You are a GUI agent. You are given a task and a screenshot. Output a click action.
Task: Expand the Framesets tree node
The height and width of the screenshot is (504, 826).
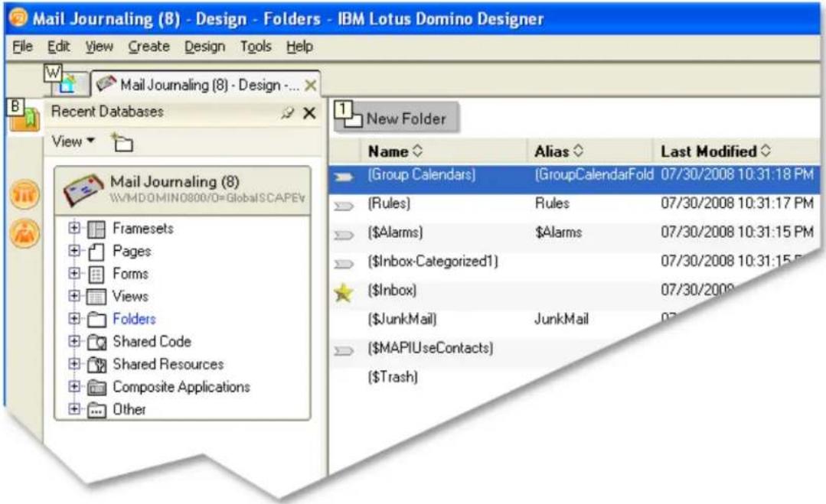(x=74, y=228)
